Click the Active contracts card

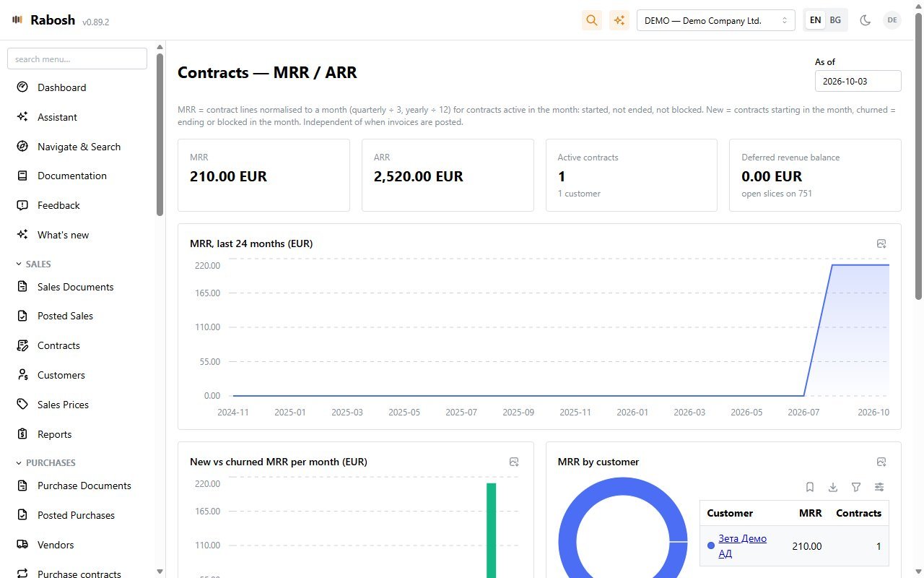pos(632,176)
